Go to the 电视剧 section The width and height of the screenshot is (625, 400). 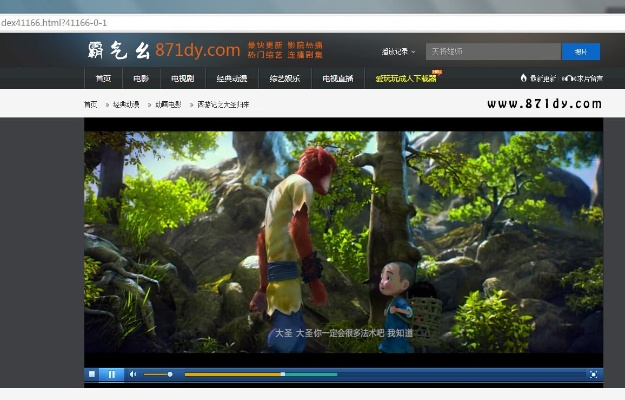(x=183, y=78)
